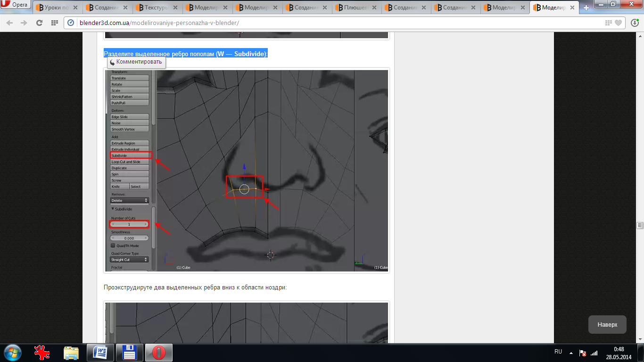This screenshot has height=362, width=644.
Task: Show hidden system tray icons
Action: [x=571, y=353]
